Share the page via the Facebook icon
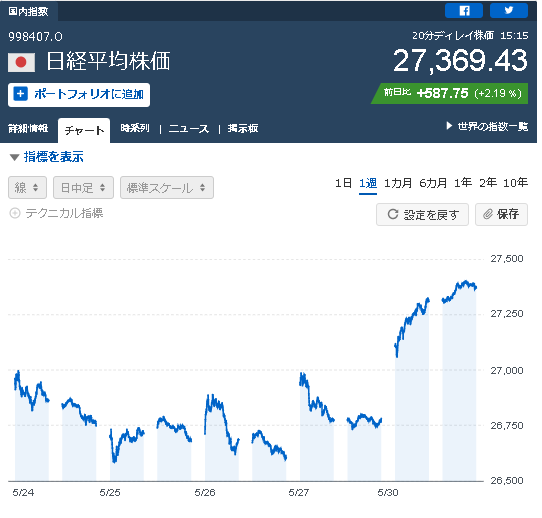542x518 pixels. 464,11
